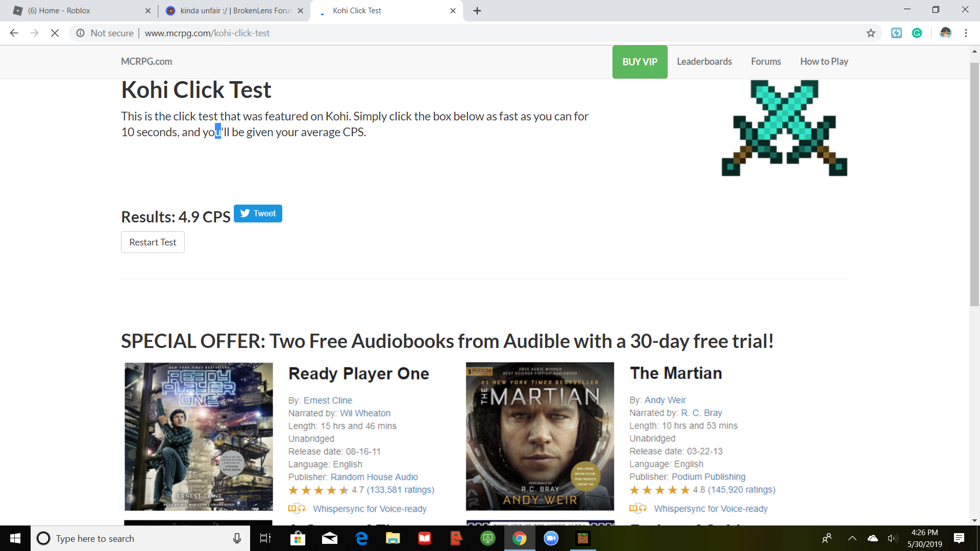Click the green BUY VIP button
The image size is (980, 551).
[x=640, y=62]
